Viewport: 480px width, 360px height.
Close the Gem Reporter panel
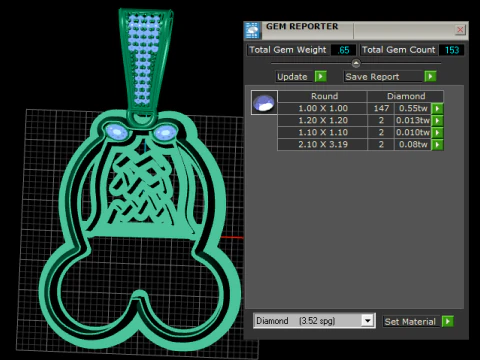point(460,30)
